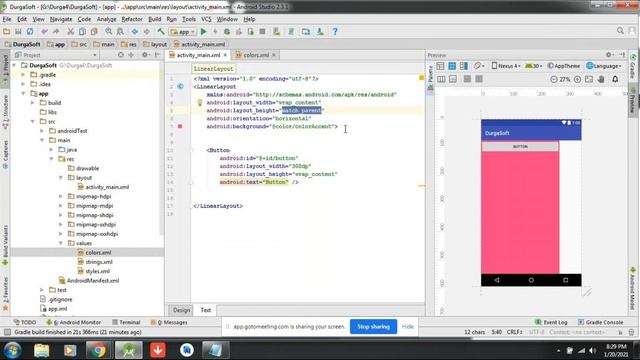Viewport: 640px width, 360px height.
Task: Click the preview zoom out icon
Action: (x=554, y=79)
